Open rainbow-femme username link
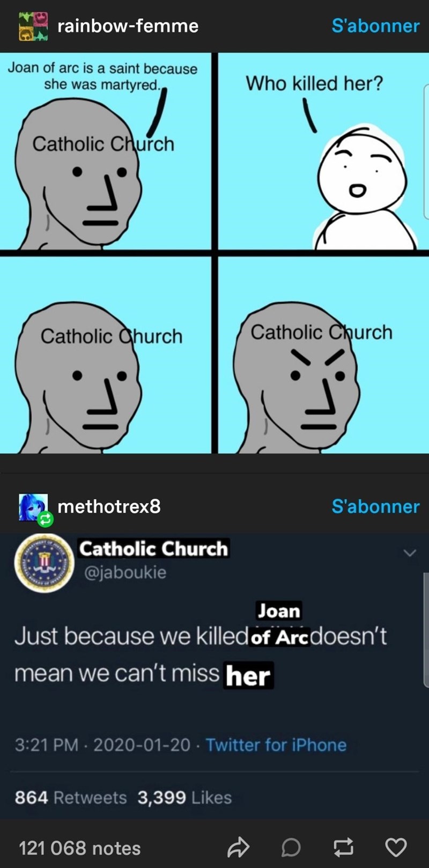 click(x=128, y=26)
